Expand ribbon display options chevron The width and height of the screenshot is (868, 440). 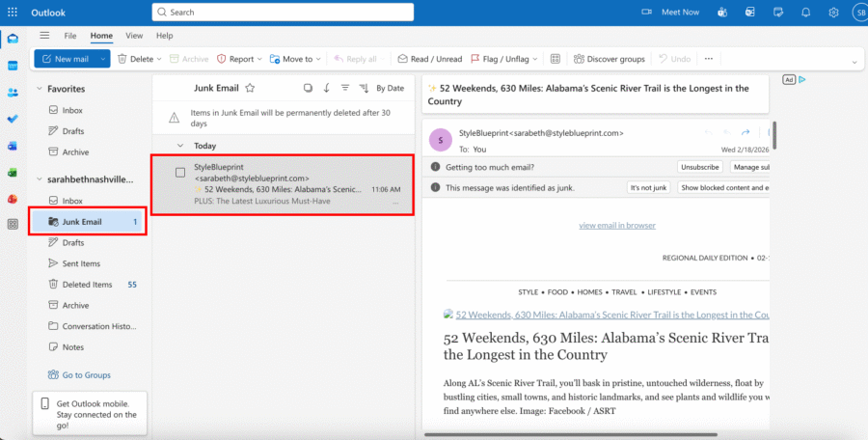(854, 62)
